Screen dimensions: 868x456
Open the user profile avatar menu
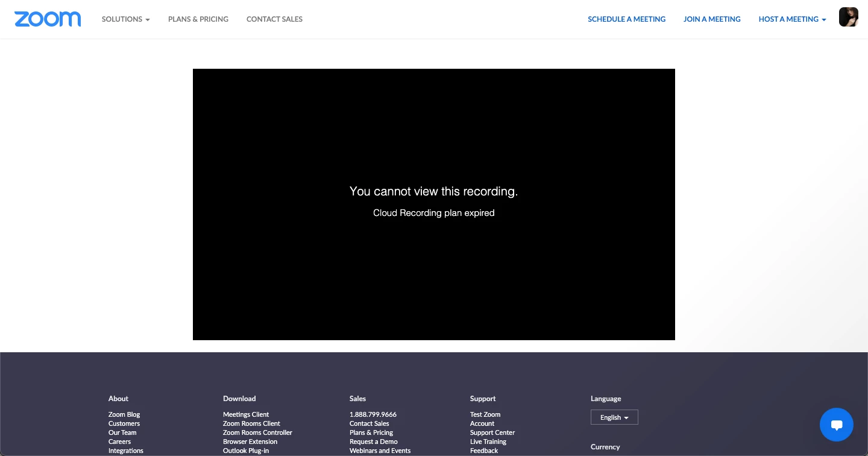(x=849, y=17)
